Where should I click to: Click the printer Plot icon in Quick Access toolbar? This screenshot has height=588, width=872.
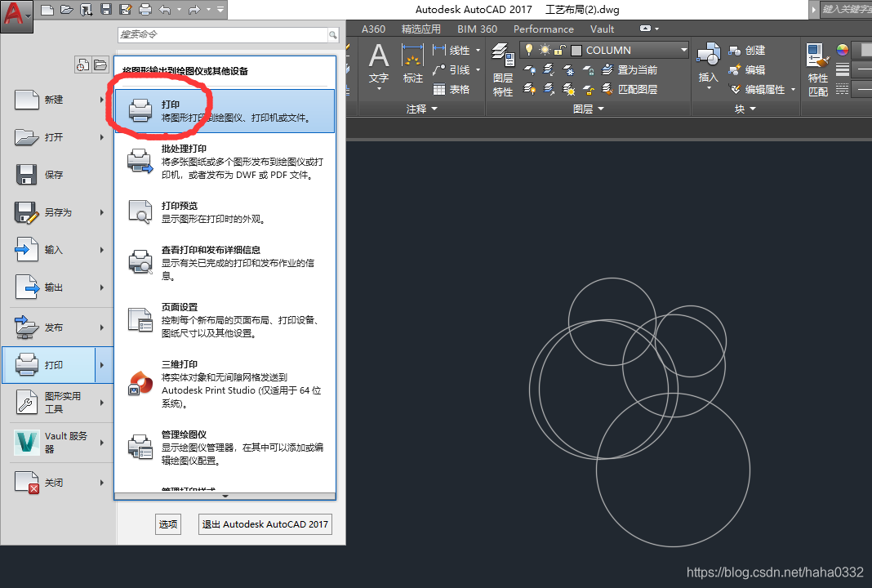pos(145,10)
